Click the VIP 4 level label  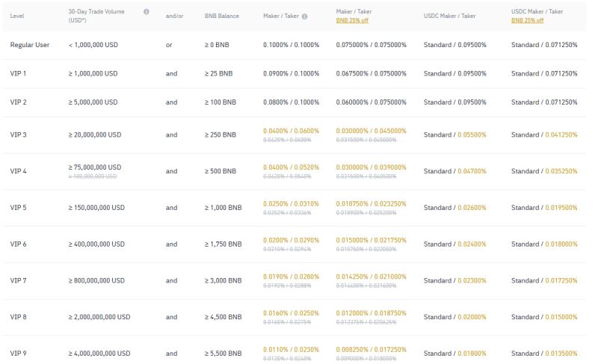coord(18,171)
